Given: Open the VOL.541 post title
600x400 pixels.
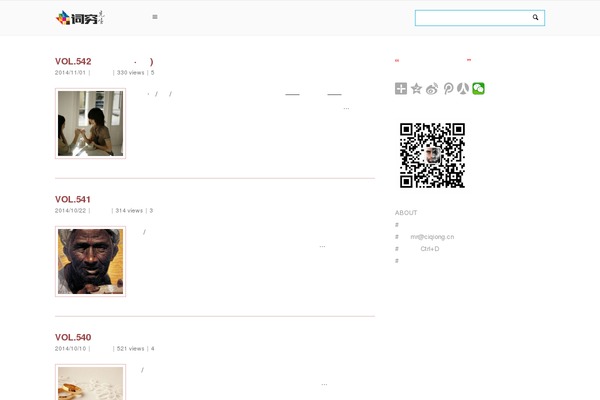Looking at the screenshot, I should (x=73, y=199).
